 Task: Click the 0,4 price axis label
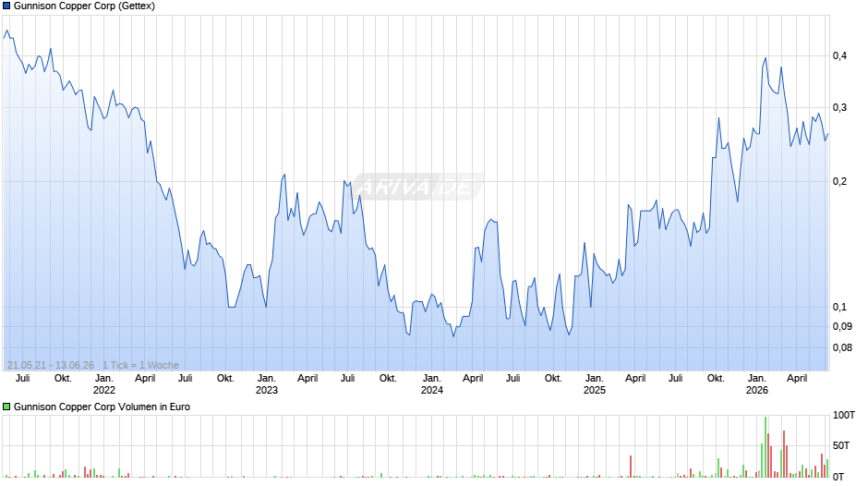tap(839, 55)
